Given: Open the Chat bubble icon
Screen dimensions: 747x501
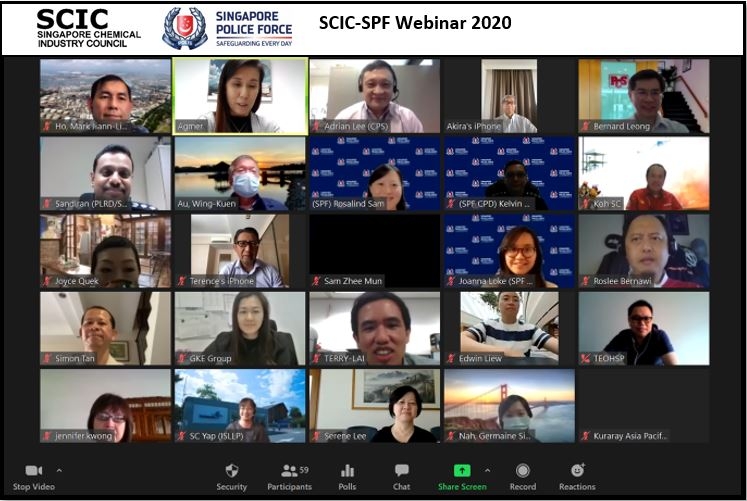Looking at the screenshot, I should click(x=402, y=471).
